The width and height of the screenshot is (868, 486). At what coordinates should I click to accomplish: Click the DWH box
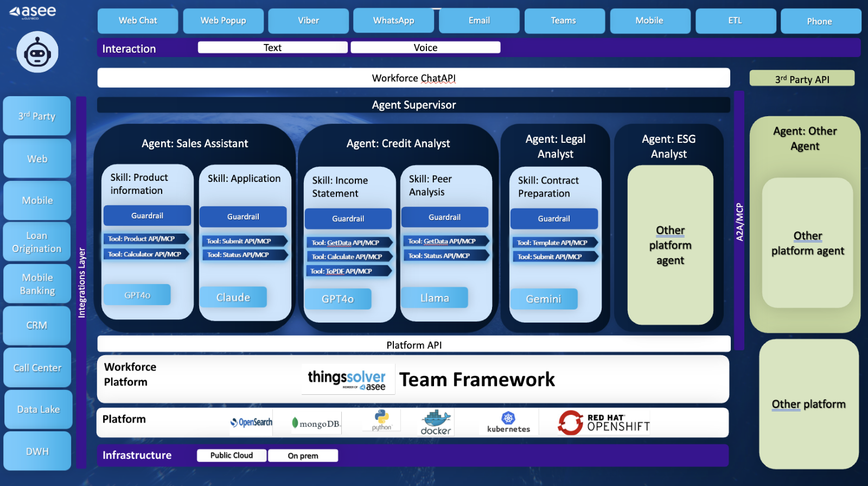pyautogui.click(x=37, y=451)
